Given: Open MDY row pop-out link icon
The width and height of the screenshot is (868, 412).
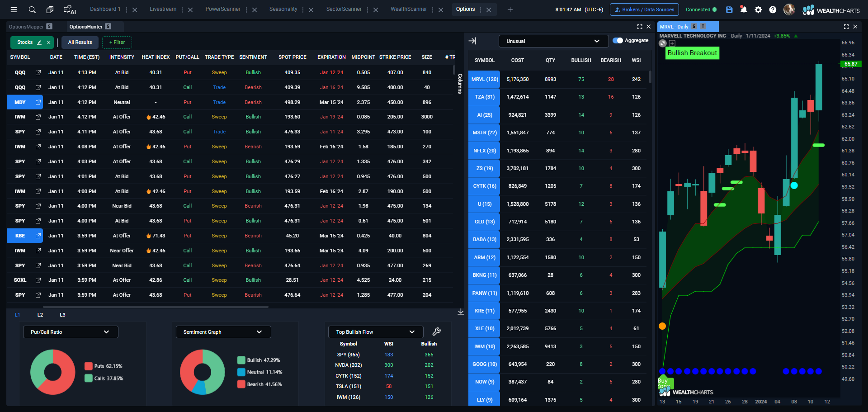Looking at the screenshot, I should (38, 102).
